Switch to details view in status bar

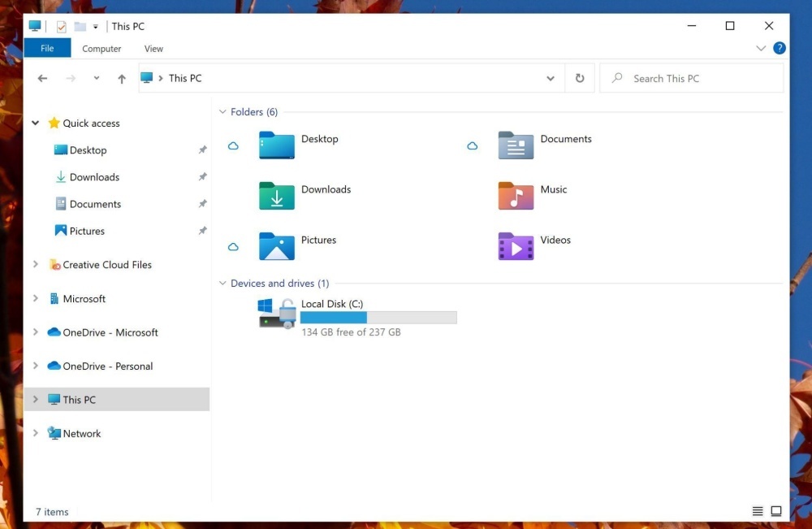(758, 511)
